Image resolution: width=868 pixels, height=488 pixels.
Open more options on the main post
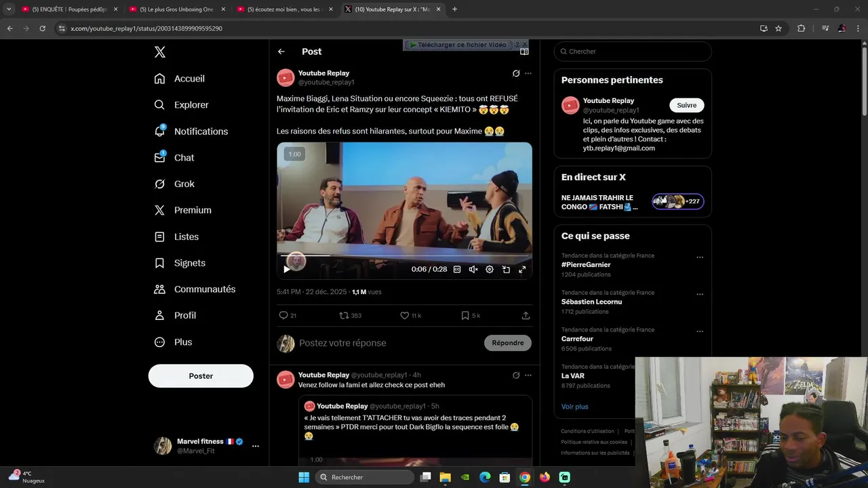point(528,73)
